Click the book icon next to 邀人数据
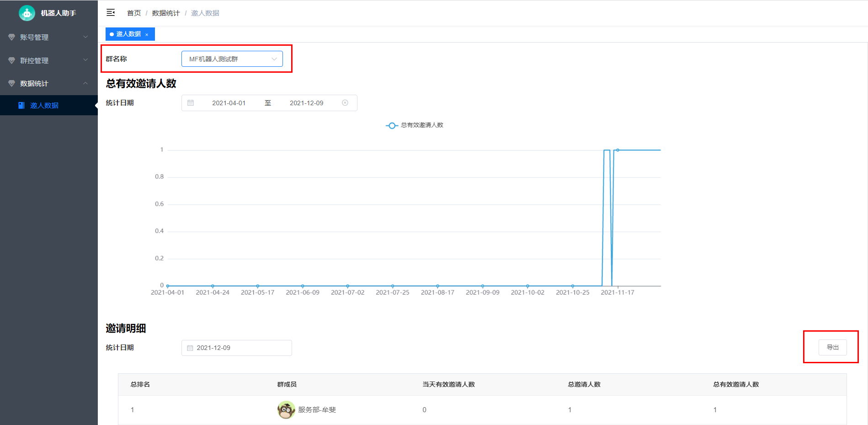The image size is (868, 425). point(21,105)
